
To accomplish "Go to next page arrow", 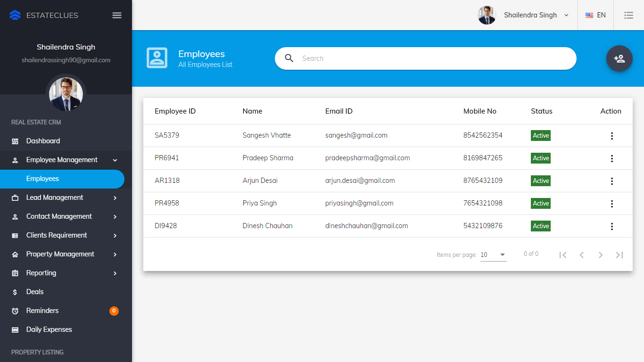I will pos(600,255).
